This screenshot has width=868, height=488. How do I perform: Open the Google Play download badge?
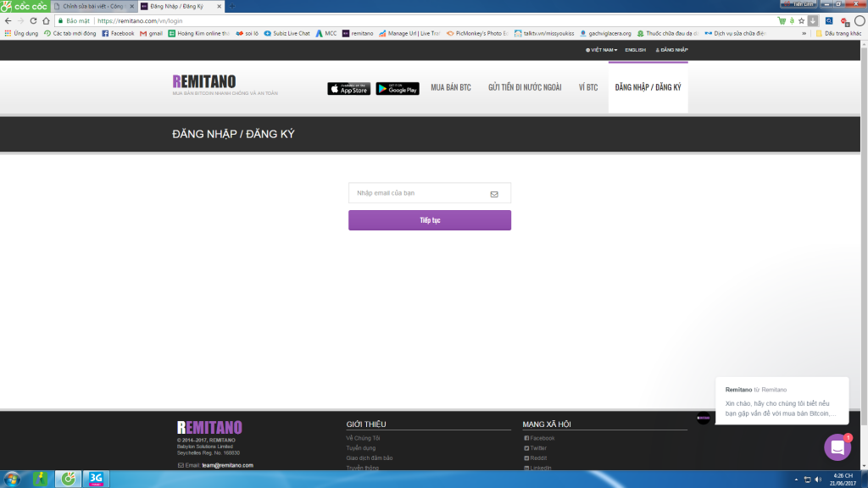point(398,88)
